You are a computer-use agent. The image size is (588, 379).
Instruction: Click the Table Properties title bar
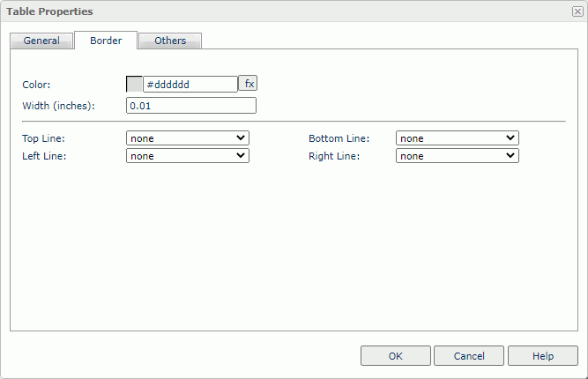264,11
